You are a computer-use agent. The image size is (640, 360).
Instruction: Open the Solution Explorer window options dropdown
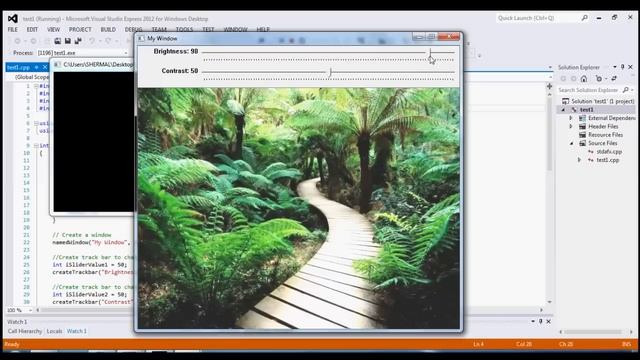pos(615,67)
